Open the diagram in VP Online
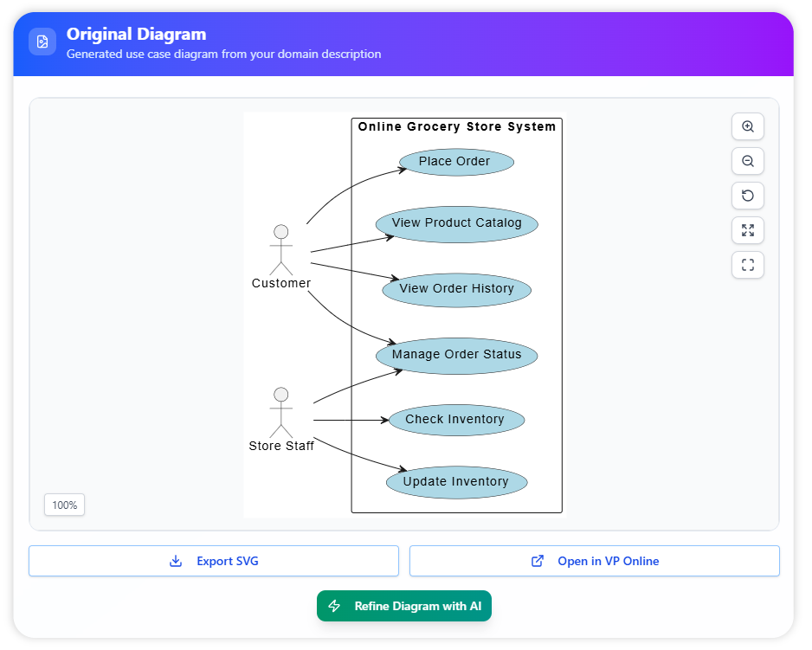Screen dimensions: 812x650 point(595,561)
